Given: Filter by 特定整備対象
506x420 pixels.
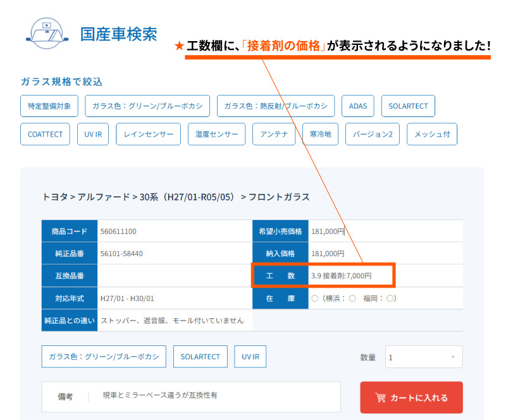Looking at the screenshot, I should [49, 106].
